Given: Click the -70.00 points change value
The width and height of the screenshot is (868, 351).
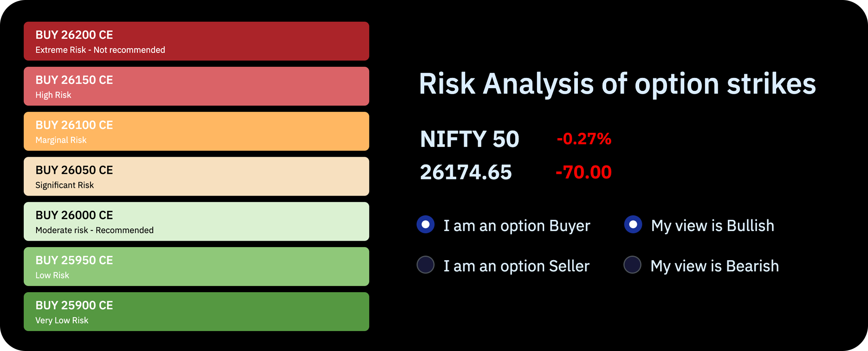Looking at the screenshot, I should click(x=583, y=172).
